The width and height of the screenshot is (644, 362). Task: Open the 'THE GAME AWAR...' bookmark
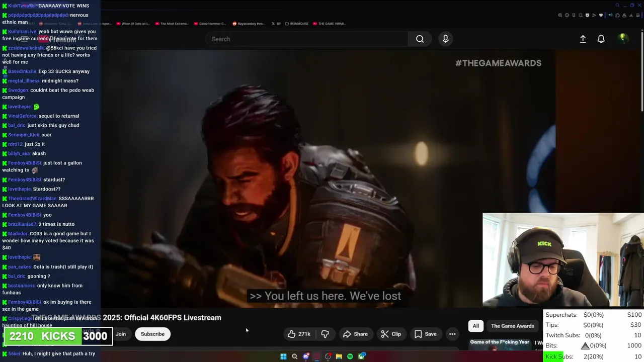pyautogui.click(x=329, y=24)
